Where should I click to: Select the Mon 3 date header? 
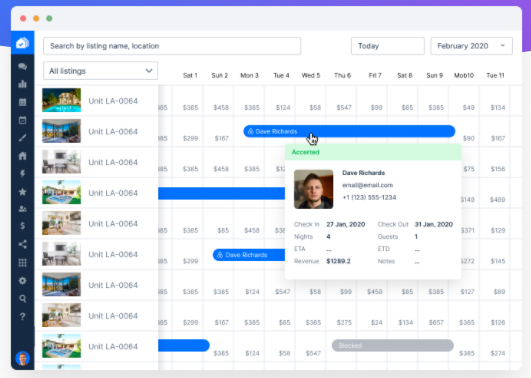point(249,75)
